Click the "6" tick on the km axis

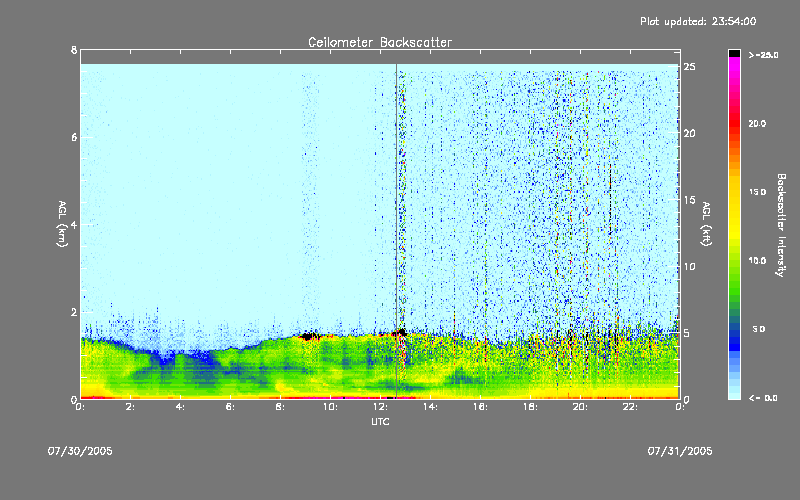point(74,137)
